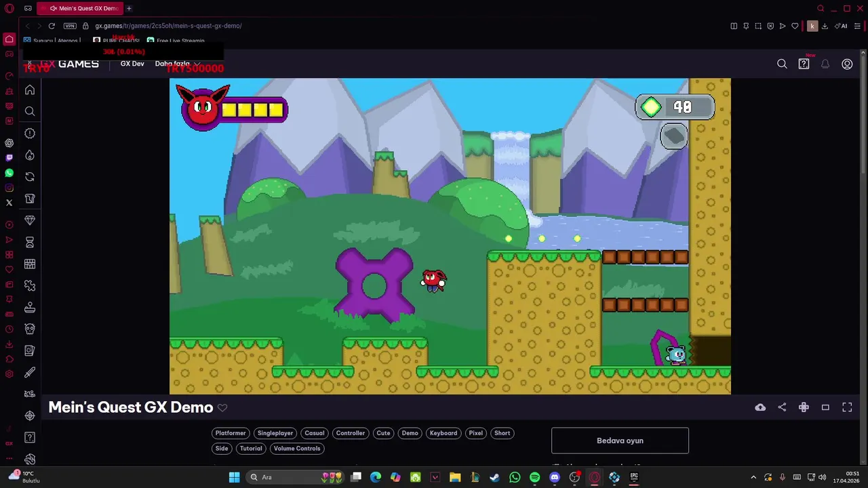Click the 'Bedava oyun' button

pos(620,441)
